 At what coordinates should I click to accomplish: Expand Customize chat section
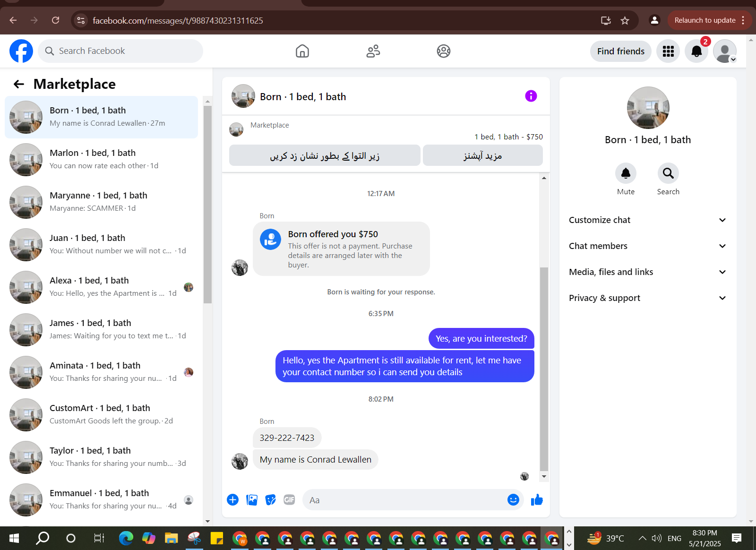648,220
